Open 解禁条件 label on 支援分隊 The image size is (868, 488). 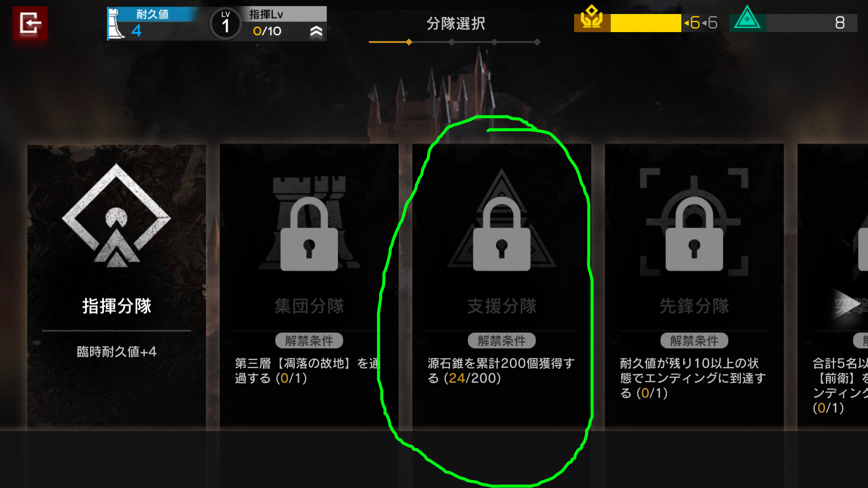502,341
